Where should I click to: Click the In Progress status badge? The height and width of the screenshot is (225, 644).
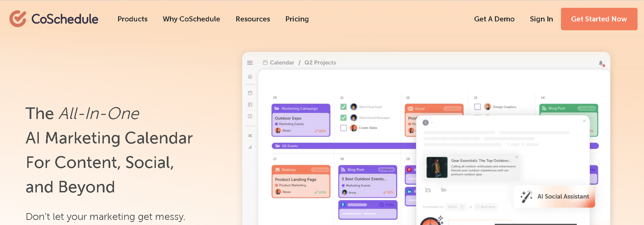386,170
